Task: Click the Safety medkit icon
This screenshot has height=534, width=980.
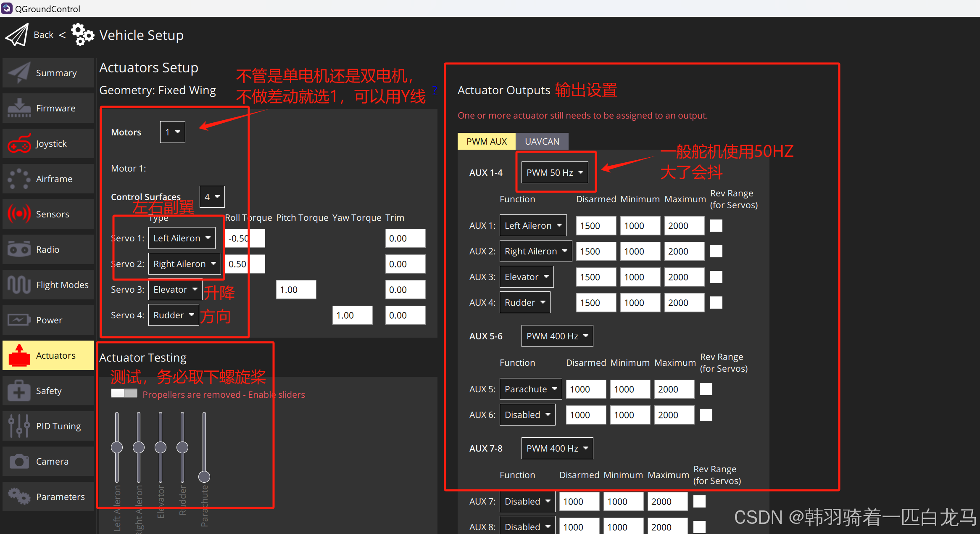Action: point(19,391)
